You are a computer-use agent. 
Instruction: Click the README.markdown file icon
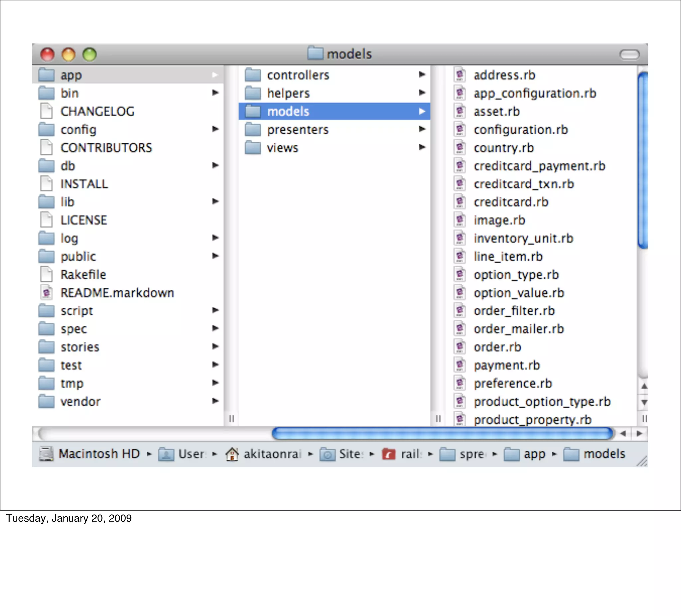[x=46, y=293]
